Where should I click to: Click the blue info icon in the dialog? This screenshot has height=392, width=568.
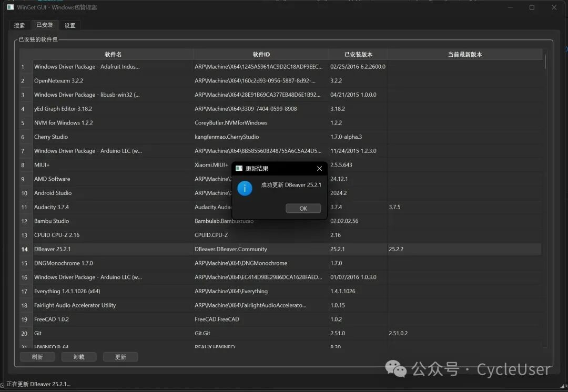coord(245,188)
